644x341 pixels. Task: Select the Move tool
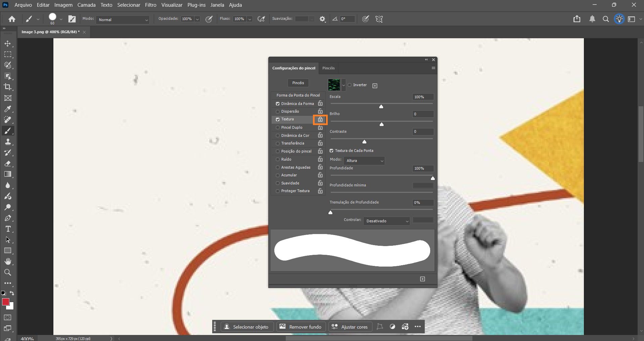pyautogui.click(x=8, y=44)
